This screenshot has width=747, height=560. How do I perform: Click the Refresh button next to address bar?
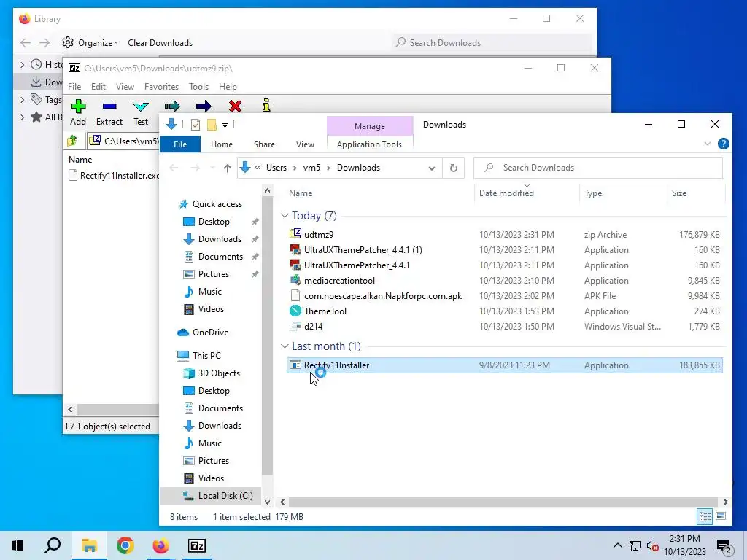pyautogui.click(x=454, y=168)
